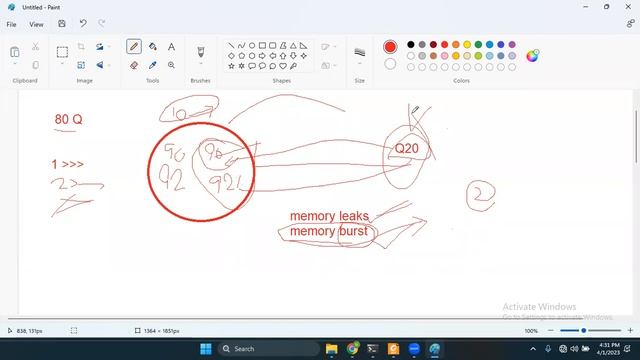
Task: Select the Fill bucket tool
Action: click(x=153, y=47)
